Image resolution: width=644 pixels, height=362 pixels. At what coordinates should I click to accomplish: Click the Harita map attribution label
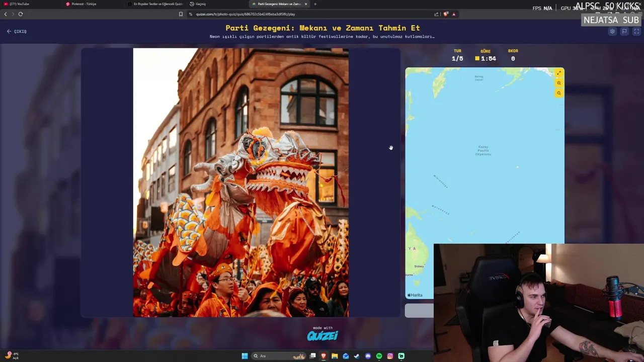tap(415, 295)
